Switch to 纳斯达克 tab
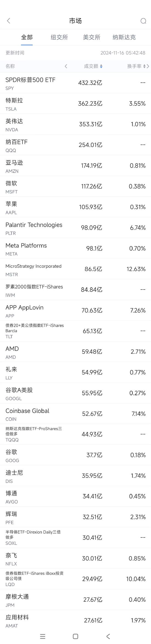The image size is (151, 644). [x=124, y=37]
